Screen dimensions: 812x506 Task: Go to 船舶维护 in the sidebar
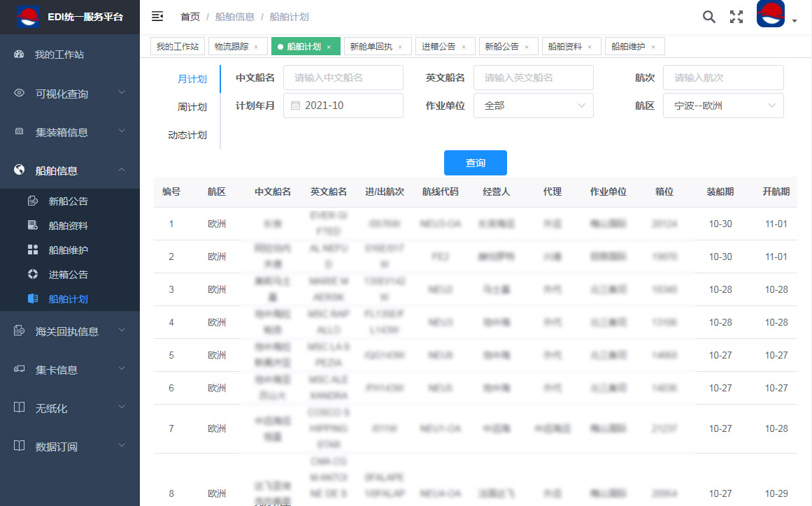click(x=68, y=250)
